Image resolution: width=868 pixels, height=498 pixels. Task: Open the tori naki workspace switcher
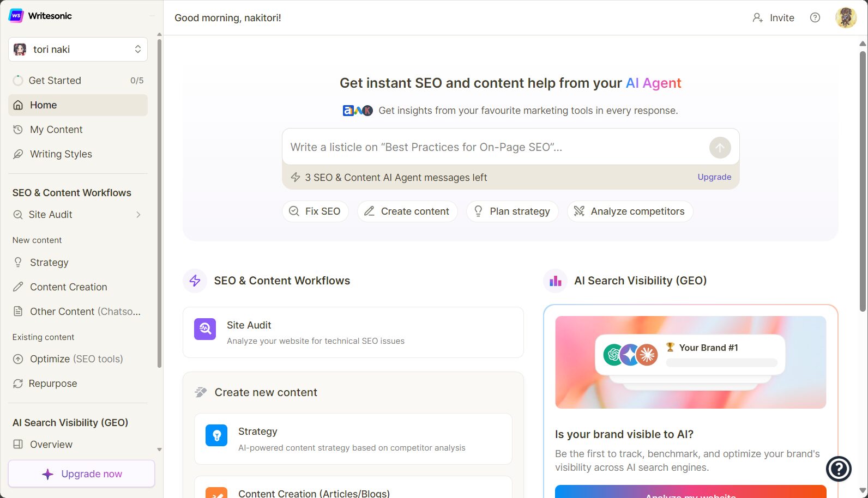coord(78,50)
